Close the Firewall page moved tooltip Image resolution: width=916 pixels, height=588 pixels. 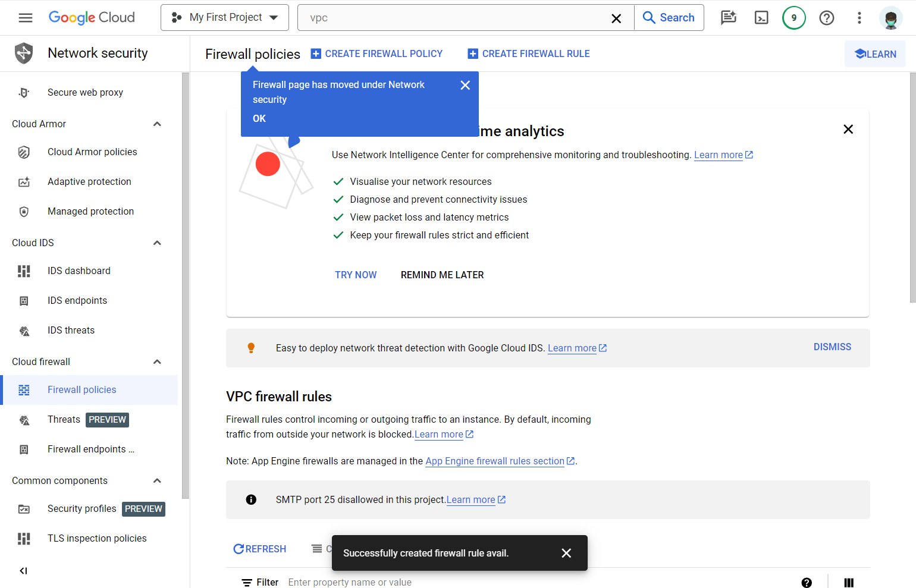[465, 86]
